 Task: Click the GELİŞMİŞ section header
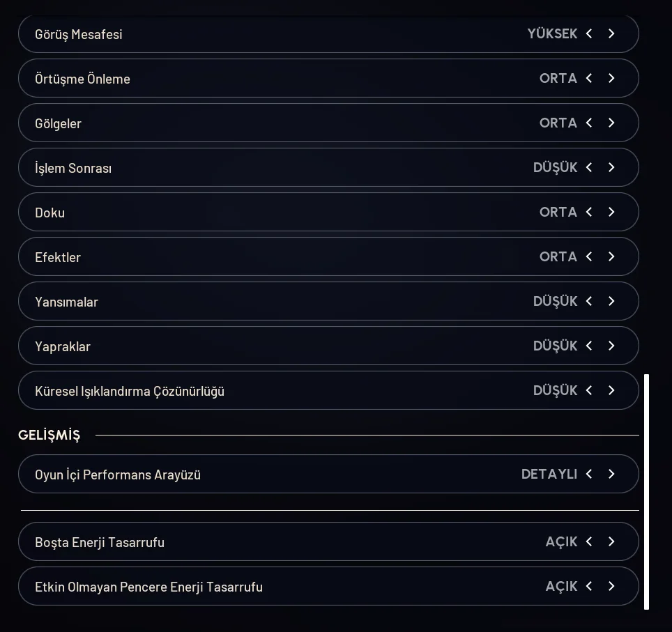(x=49, y=435)
